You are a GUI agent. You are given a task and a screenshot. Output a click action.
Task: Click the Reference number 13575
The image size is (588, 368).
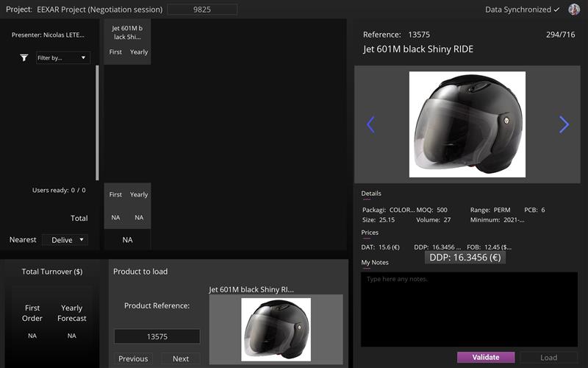coord(419,35)
